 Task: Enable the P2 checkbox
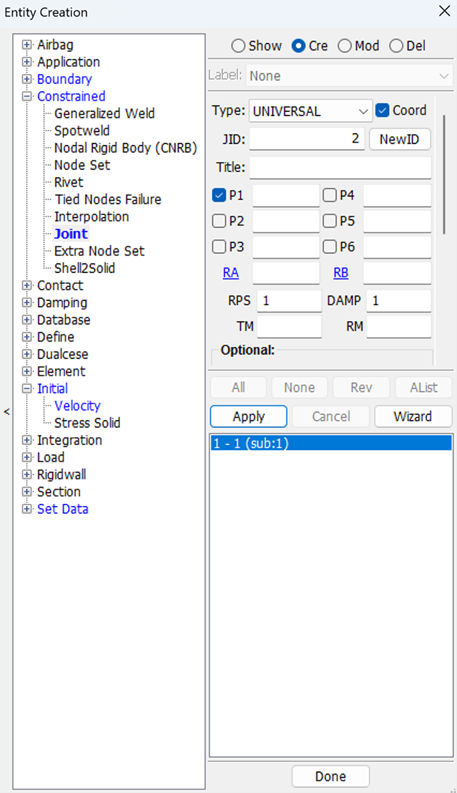point(219,221)
